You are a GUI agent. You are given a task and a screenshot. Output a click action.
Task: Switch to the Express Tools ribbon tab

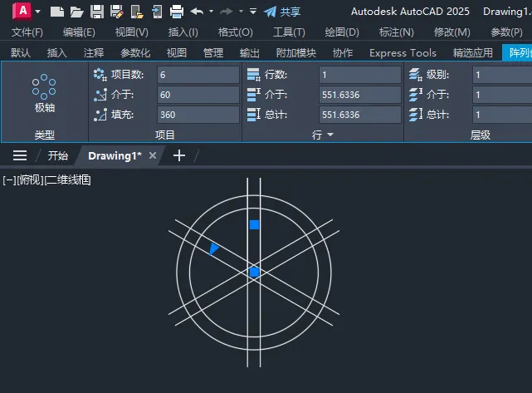(x=403, y=53)
